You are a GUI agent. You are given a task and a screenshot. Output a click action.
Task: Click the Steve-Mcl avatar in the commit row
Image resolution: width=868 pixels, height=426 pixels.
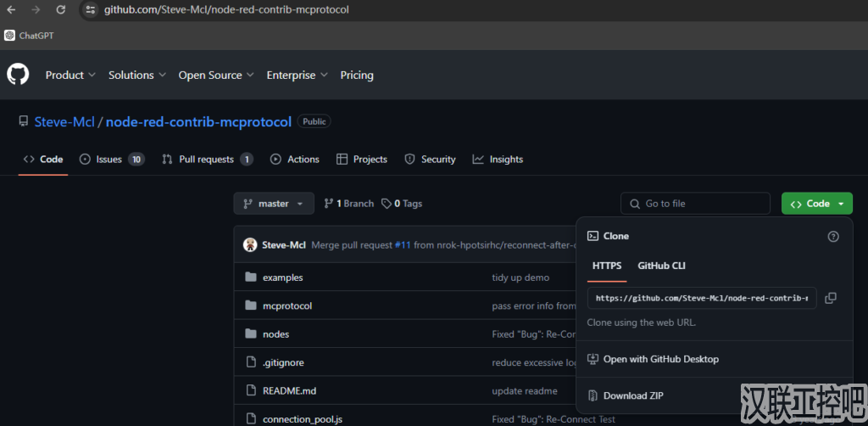[x=250, y=245]
